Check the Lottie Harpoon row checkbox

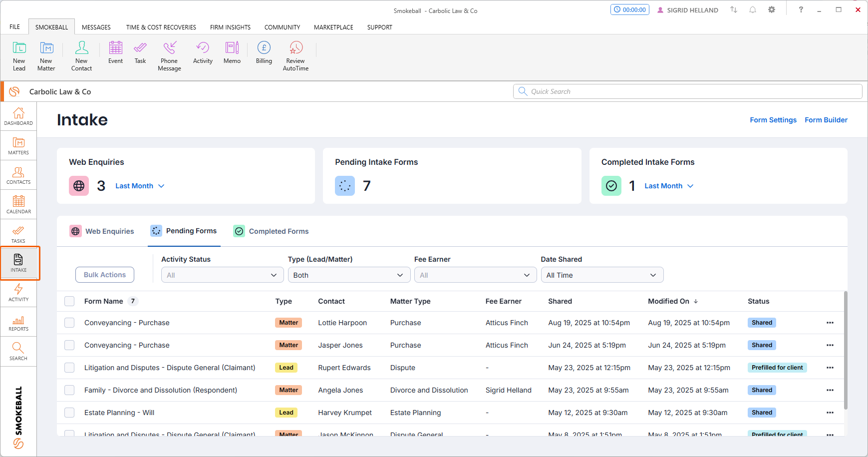click(x=69, y=323)
